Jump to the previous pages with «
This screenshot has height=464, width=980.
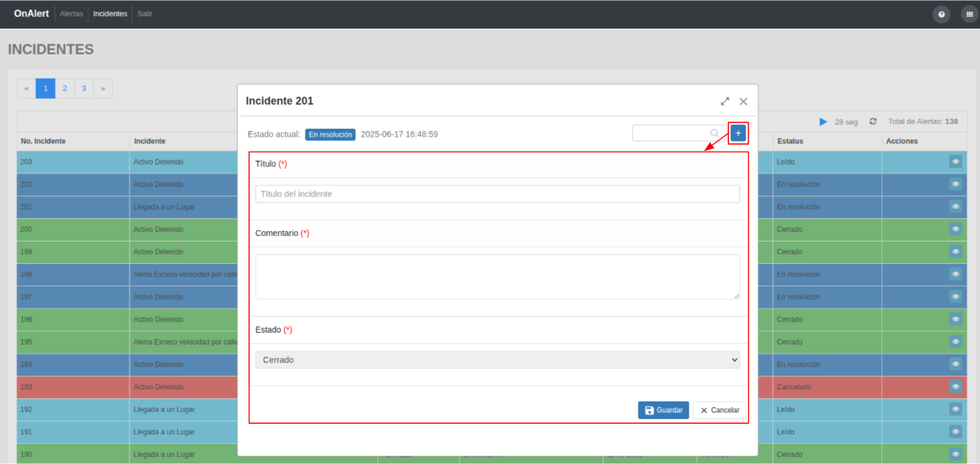(x=26, y=89)
